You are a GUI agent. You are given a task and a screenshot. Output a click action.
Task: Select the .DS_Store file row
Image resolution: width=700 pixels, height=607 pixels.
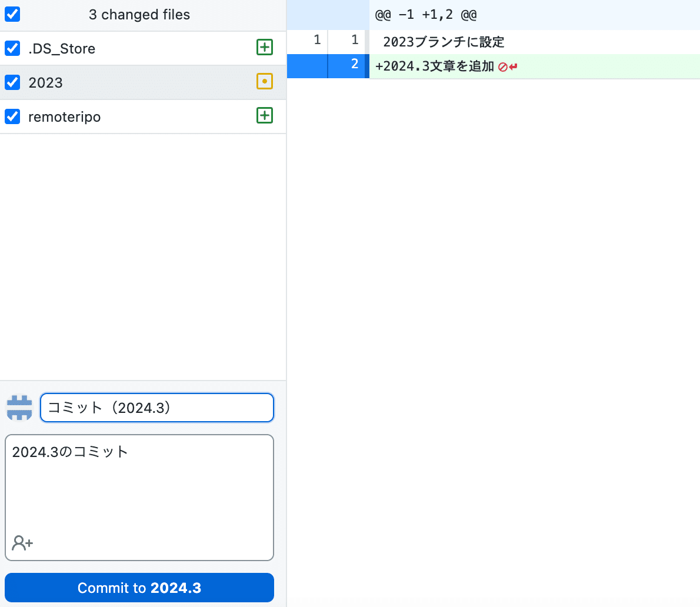143,48
